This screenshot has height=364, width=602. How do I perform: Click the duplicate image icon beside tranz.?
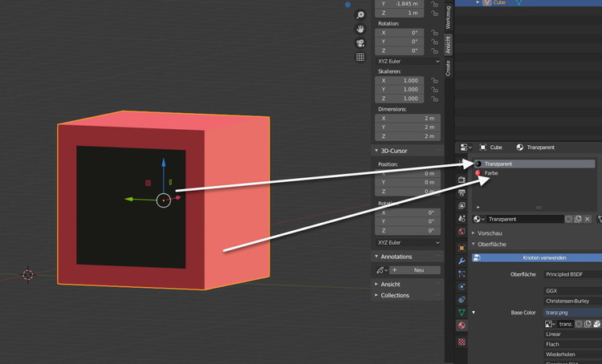pos(588,324)
